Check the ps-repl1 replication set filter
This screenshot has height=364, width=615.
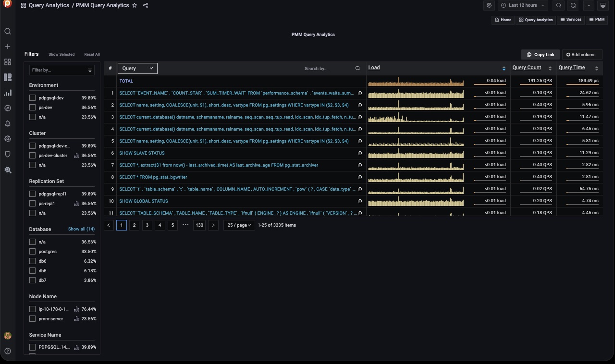[x=32, y=204]
